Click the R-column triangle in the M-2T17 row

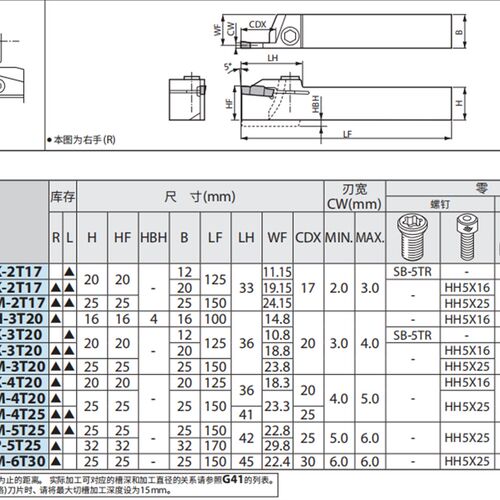tap(56, 303)
